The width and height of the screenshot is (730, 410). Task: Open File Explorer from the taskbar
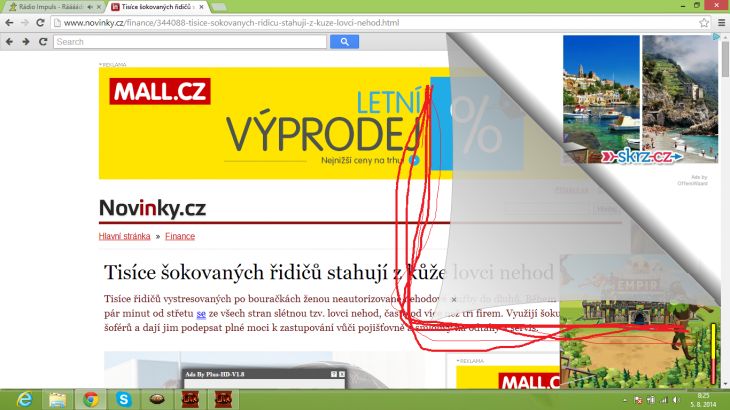(58, 399)
